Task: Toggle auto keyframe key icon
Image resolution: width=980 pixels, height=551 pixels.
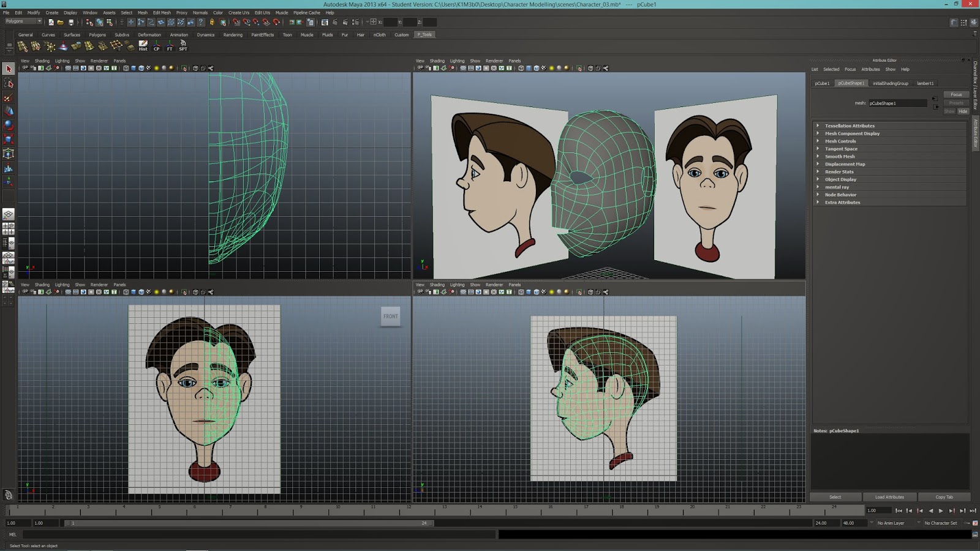Action: pyautogui.click(x=967, y=523)
